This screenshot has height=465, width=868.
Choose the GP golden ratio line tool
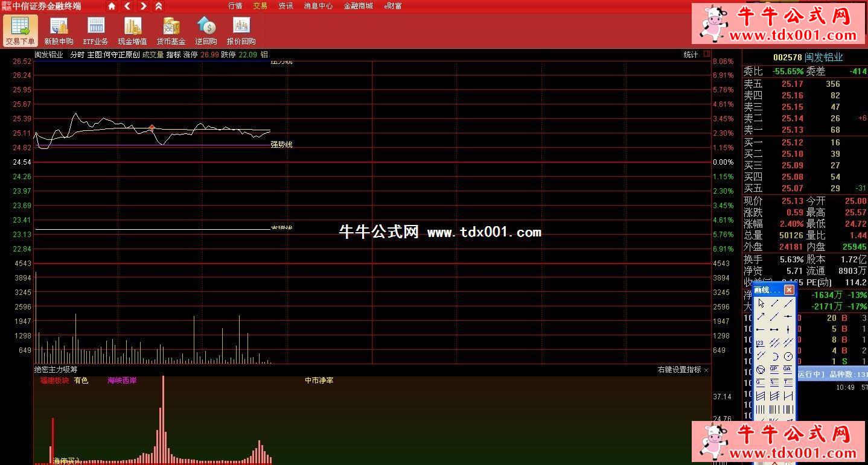(774, 369)
